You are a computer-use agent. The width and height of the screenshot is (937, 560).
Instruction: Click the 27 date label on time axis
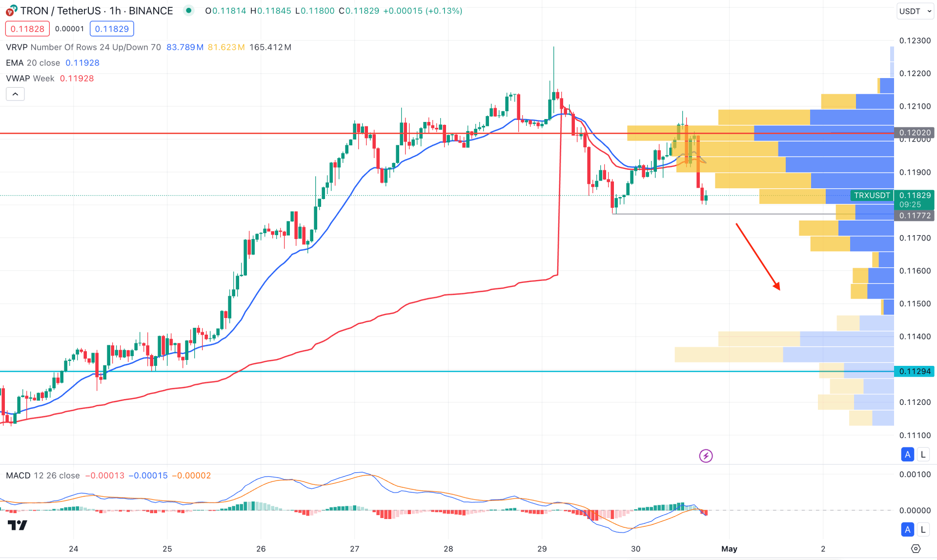(x=354, y=549)
